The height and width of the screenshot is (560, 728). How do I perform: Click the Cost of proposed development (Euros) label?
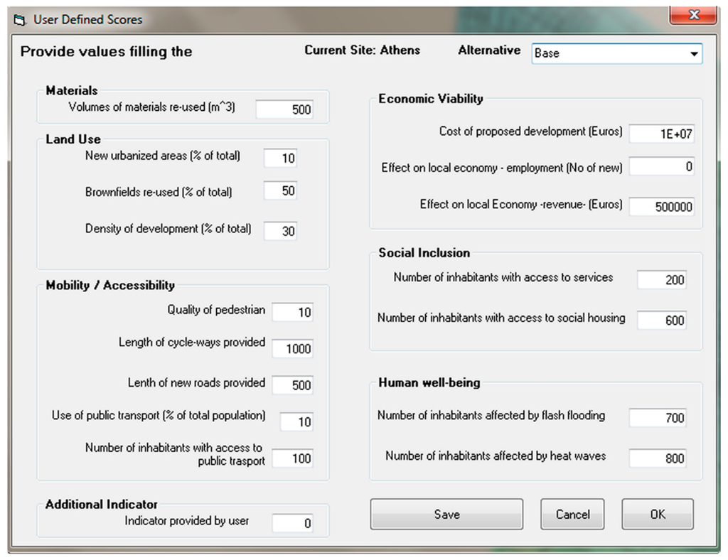tap(530, 131)
